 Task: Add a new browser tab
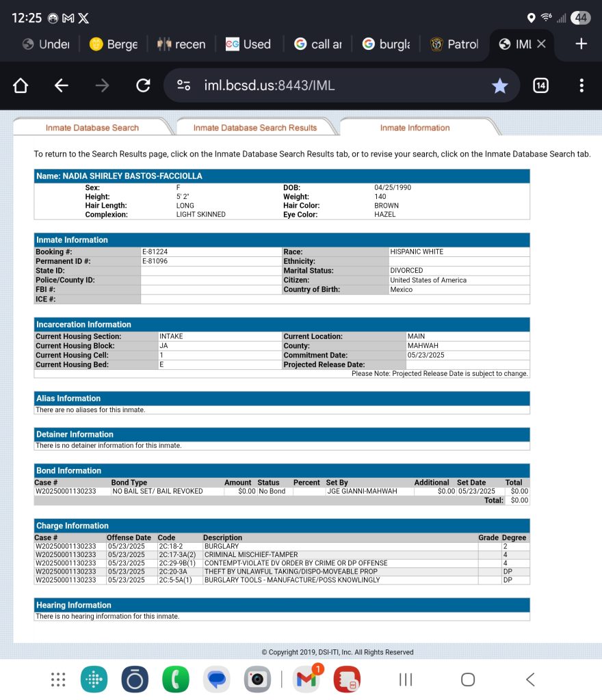(x=581, y=44)
